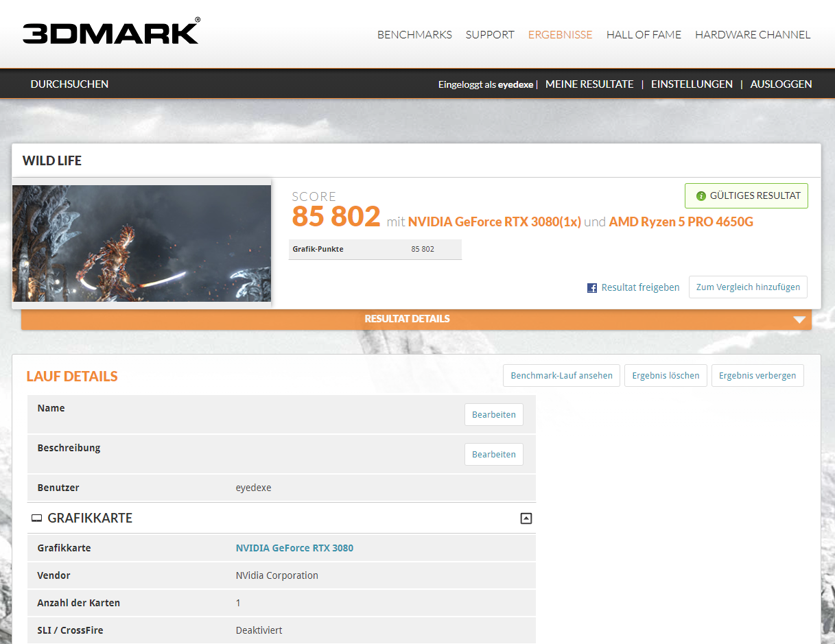Image resolution: width=835 pixels, height=644 pixels.
Task: Click the eyedexe username in the header
Action: (515, 85)
